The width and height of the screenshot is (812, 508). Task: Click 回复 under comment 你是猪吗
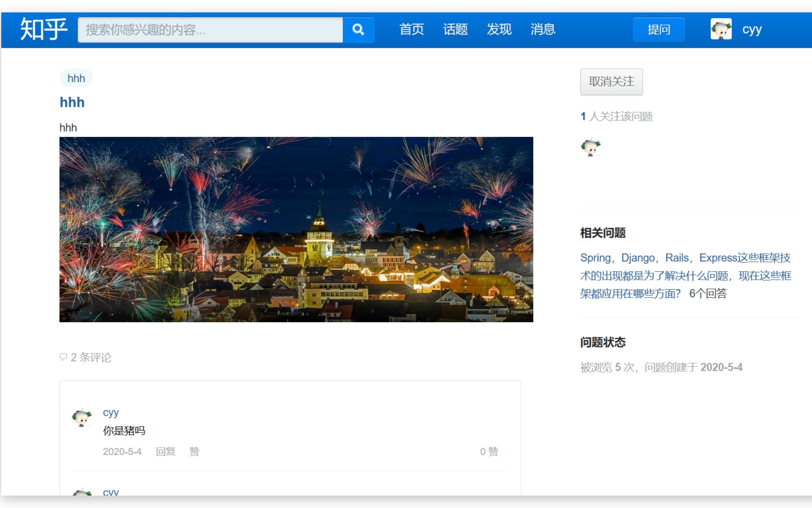click(x=165, y=452)
